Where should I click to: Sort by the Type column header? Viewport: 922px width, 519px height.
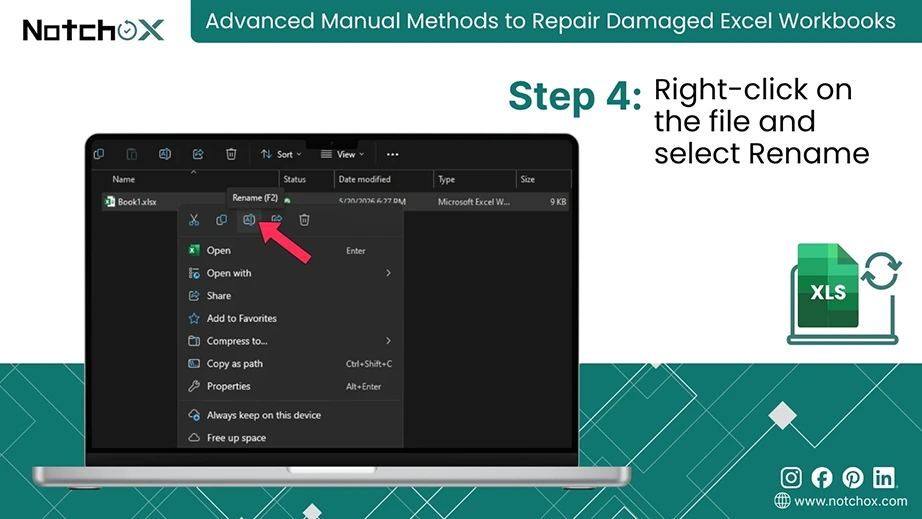446,179
